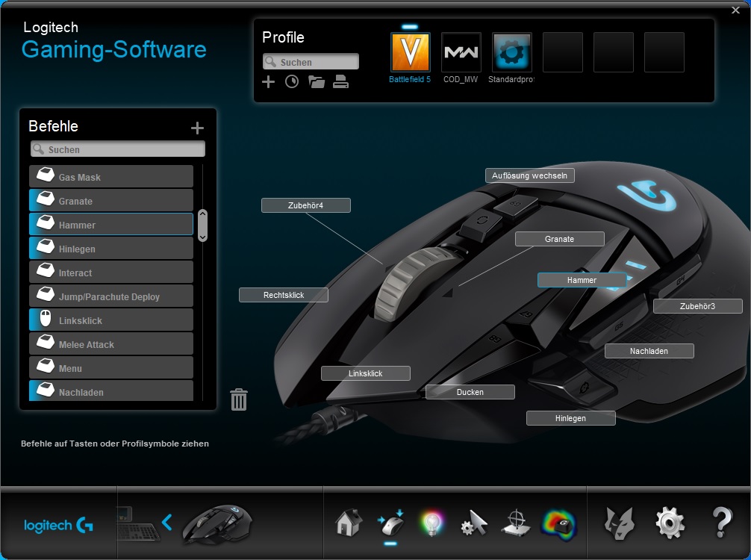Click the Zubehör3 assignment label

tap(698, 305)
